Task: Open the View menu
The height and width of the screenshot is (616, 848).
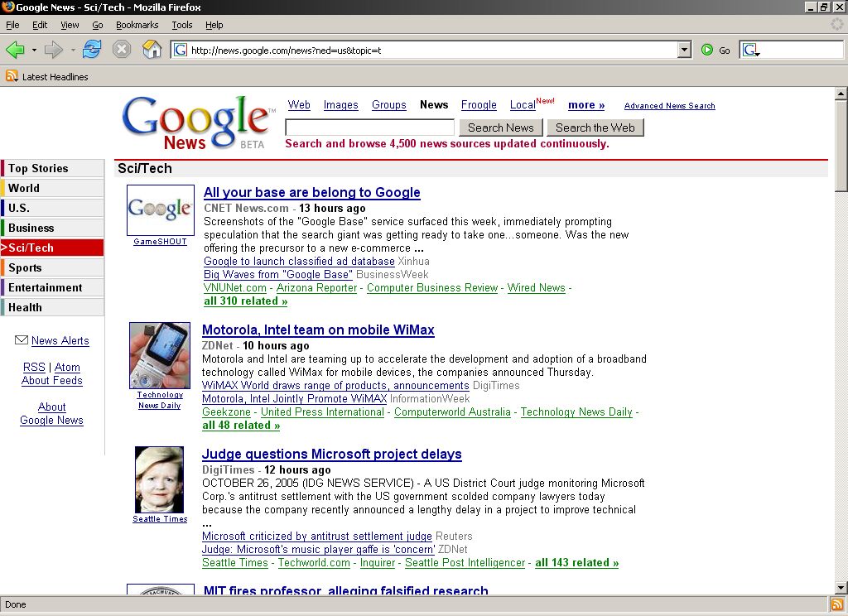Action: (x=70, y=25)
